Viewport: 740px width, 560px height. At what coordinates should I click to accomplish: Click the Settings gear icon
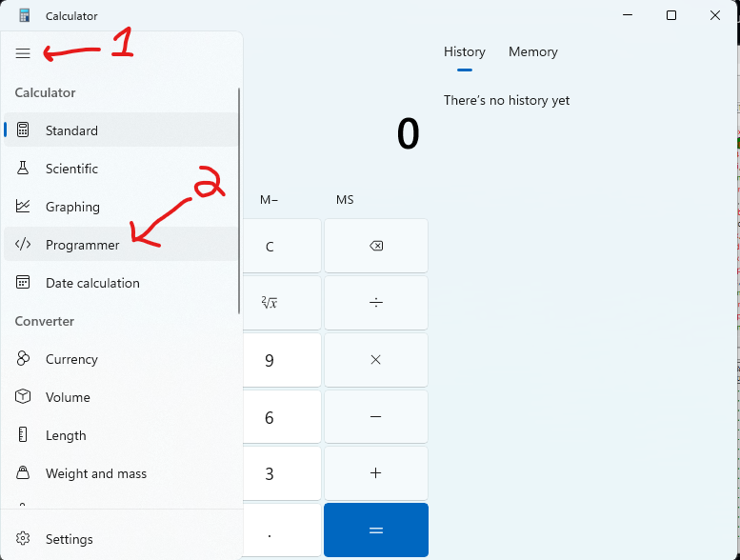point(23,538)
